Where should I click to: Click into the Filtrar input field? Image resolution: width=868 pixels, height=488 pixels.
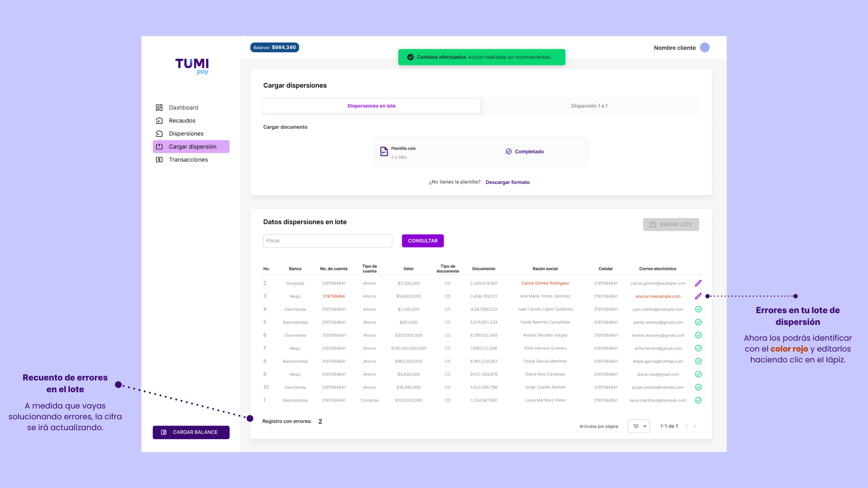327,241
